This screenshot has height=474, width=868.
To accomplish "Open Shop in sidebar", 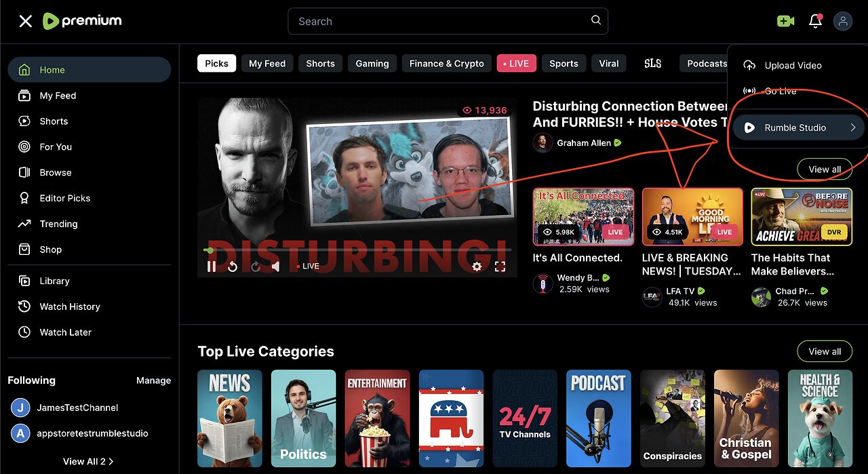I will tap(90, 250).
